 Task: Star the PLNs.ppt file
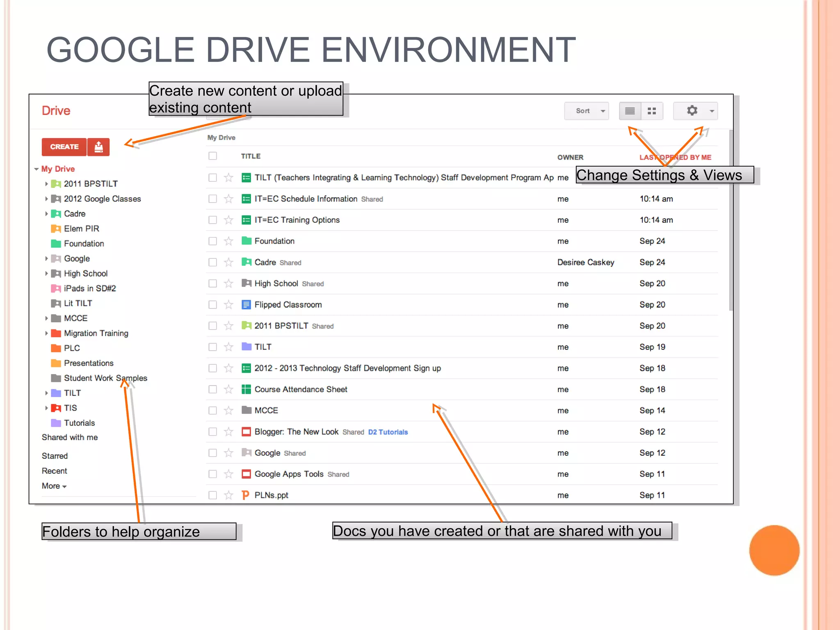point(228,495)
